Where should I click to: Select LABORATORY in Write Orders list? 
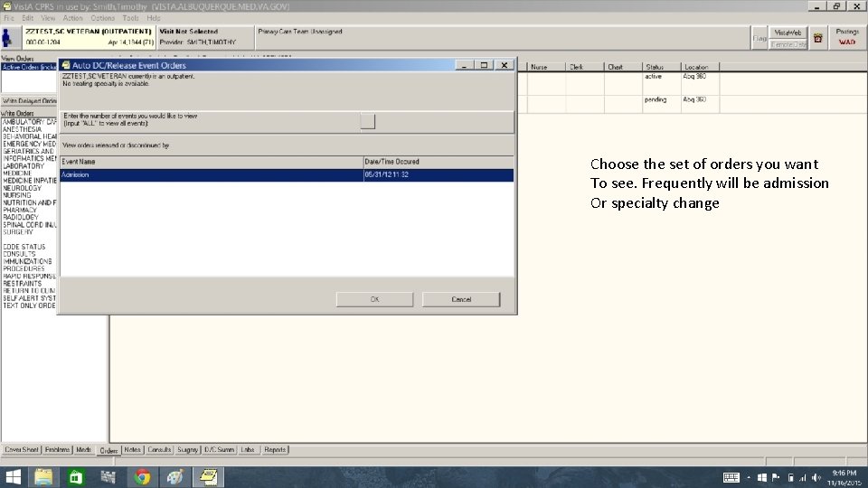click(24, 166)
